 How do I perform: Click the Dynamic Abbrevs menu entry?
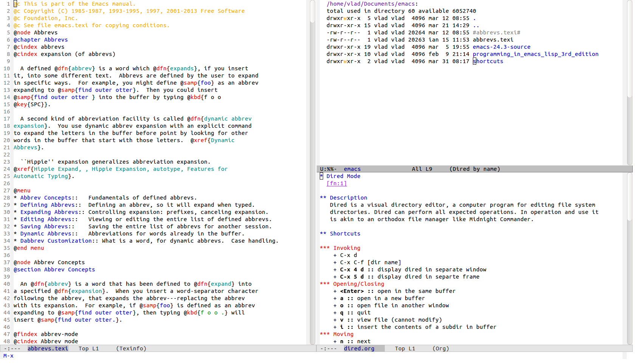point(129,234)
